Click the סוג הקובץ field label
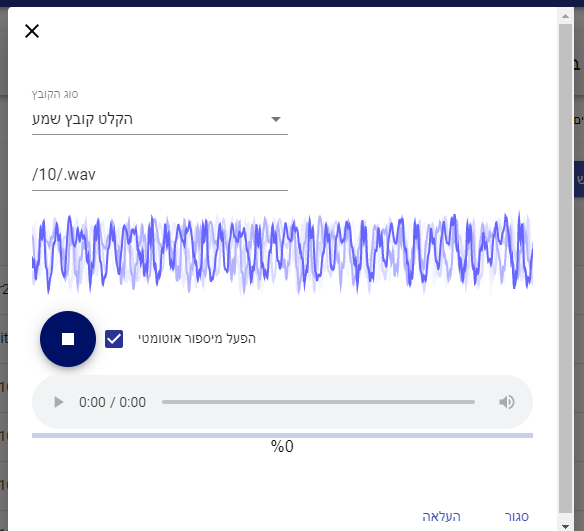 (x=55, y=94)
